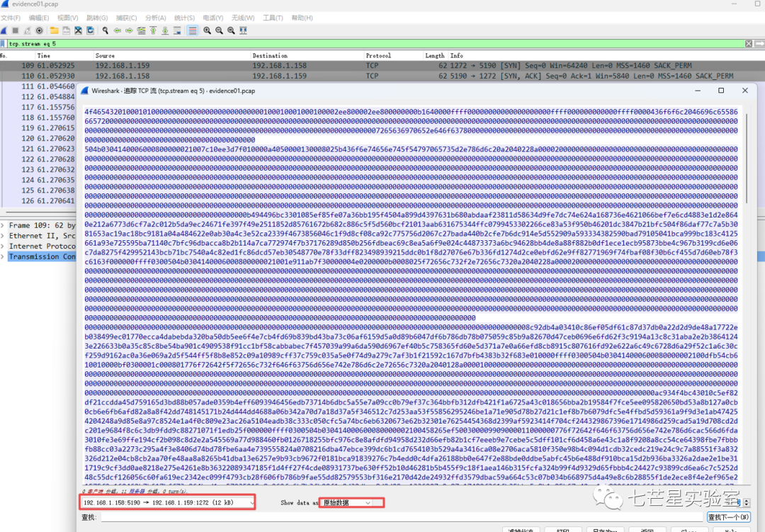Open the 帮助(H) menu
The width and height of the screenshot is (765, 532).
302,18
